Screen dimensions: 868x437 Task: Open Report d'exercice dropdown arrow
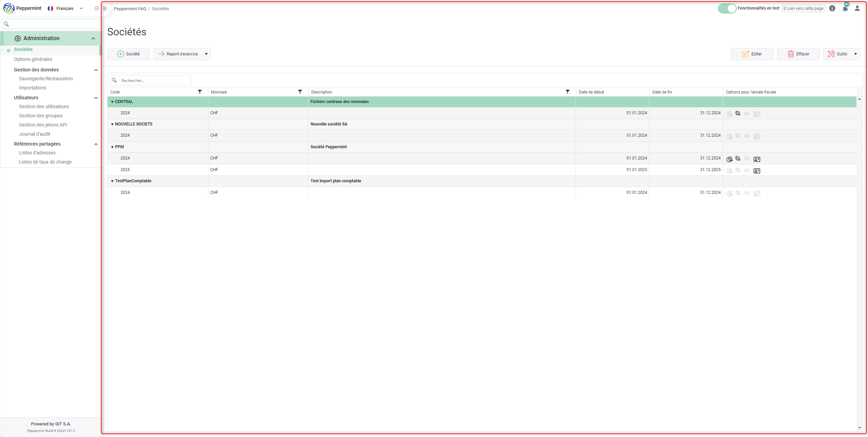click(206, 54)
